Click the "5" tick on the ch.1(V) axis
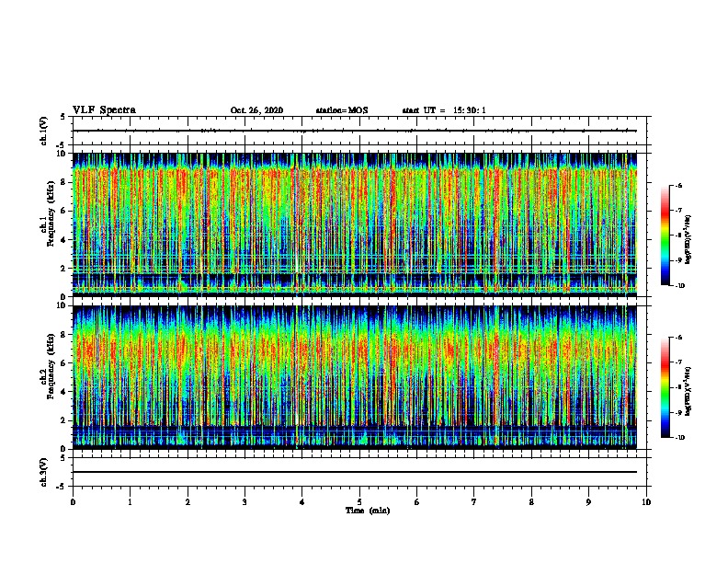The width and height of the screenshot is (728, 563). [x=63, y=117]
